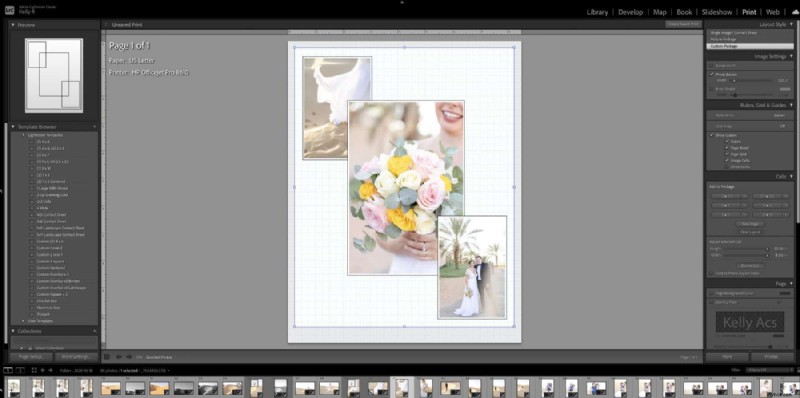Click the Clear Layout button
The height and width of the screenshot is (398, 800).
(750, 232)
